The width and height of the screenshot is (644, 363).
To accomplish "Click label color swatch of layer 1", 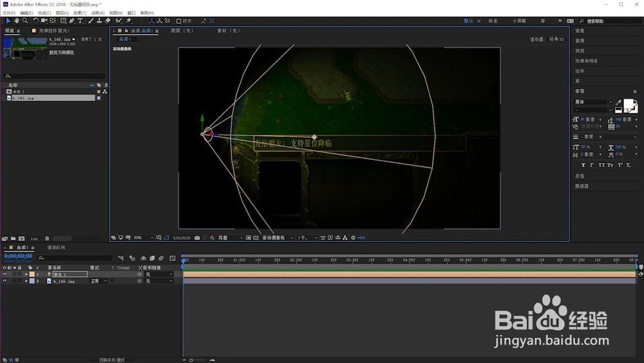I will pyautogui.click(x=32, y=274).
